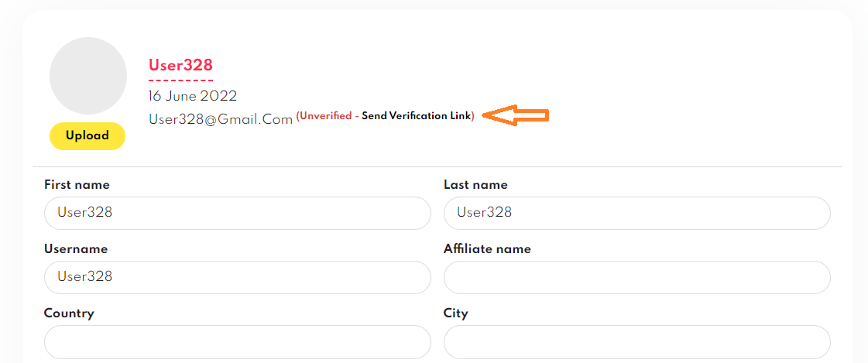The width and height of the screenshot is (868, 363).
Task: Click the First name label
Action: (77, 185)
